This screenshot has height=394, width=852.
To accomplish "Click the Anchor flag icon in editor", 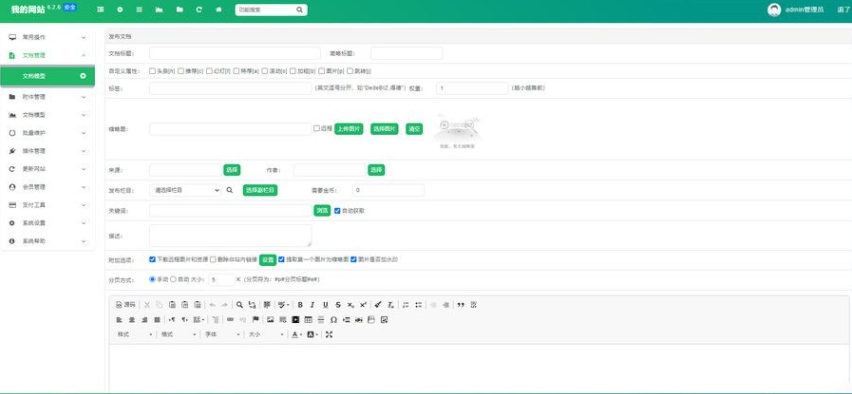I will (255, 320).
